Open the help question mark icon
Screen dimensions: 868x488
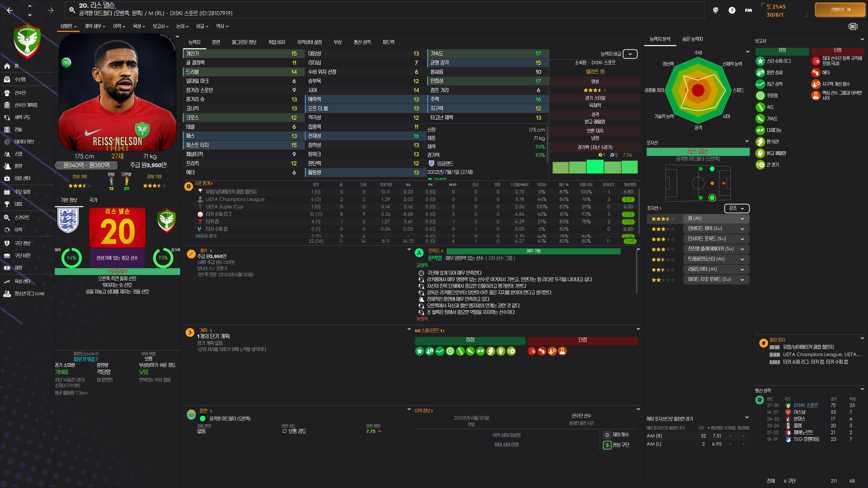tap(731, 10)
